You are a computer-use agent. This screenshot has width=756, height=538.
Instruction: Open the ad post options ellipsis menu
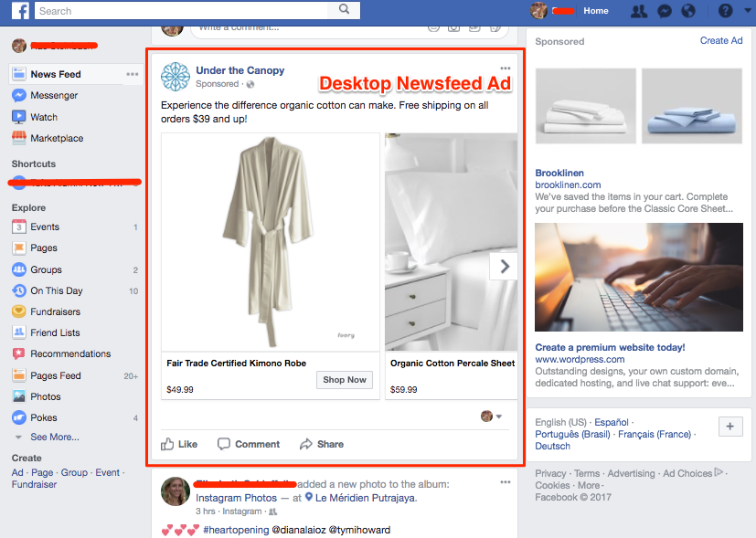tap(506, 69)
